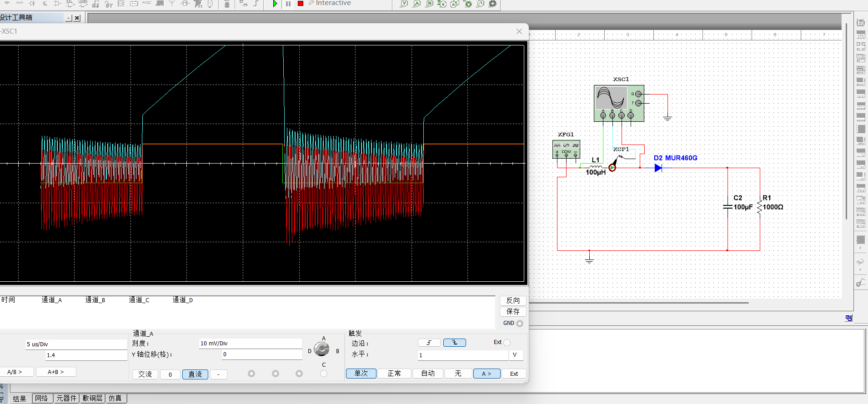Switch to 结果 (Results) tab
Image resolution: width=868 pixels, height=404 pixels.
pyautogui.click(x=20, y=399)
